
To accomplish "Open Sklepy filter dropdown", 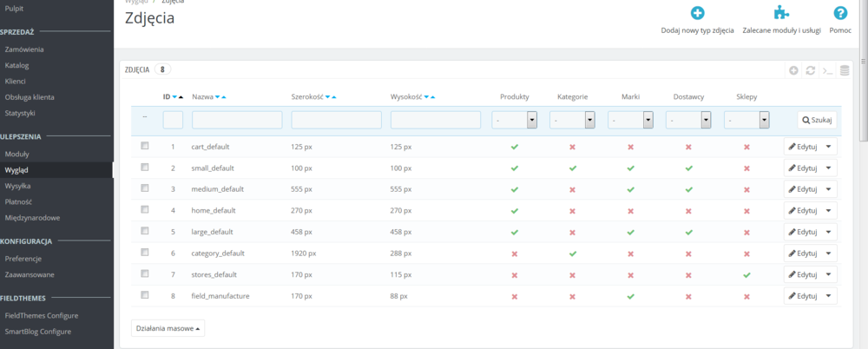I will pyautogui.click(x=746, y=120).
